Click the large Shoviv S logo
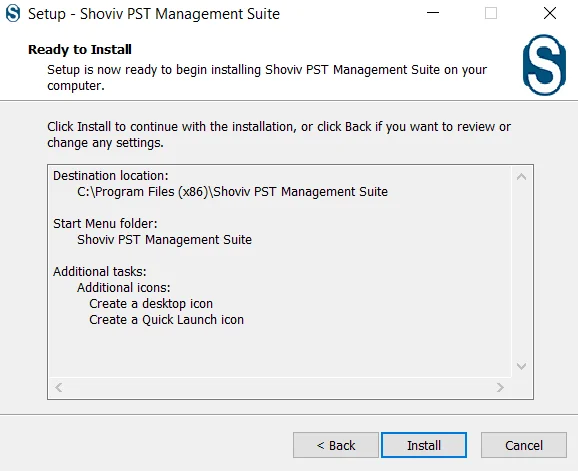578x471 pixels. pyautogui.click(x=544, y=65)
